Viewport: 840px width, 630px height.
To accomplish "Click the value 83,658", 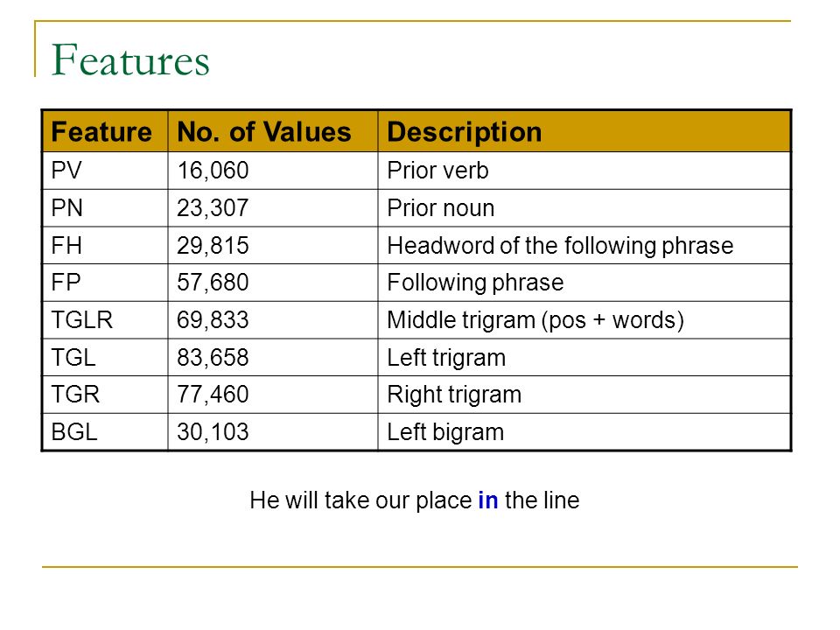I will (x=213, y=357).
